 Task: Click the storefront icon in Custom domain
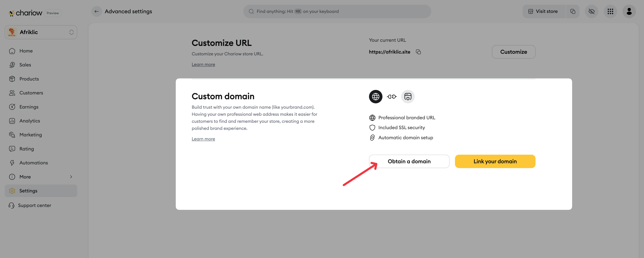pyautogui.click(x=408, y=97)
